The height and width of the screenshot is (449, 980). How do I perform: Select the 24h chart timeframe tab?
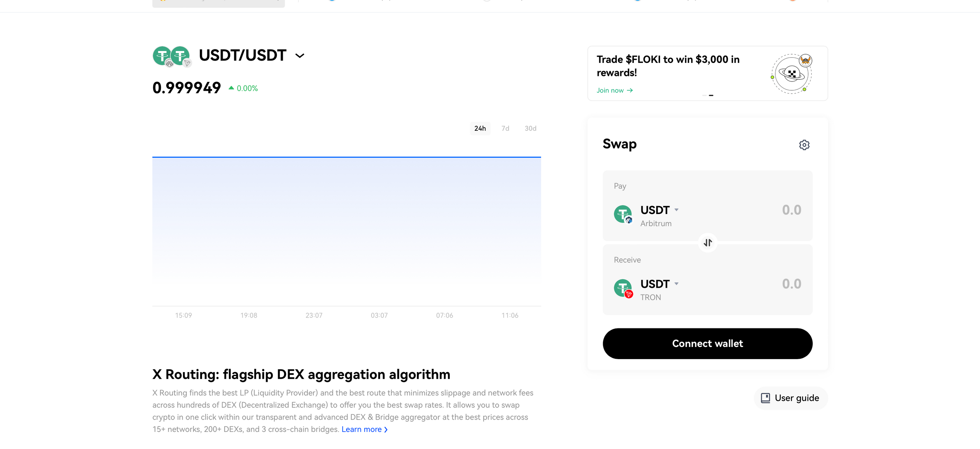(480, 128)
